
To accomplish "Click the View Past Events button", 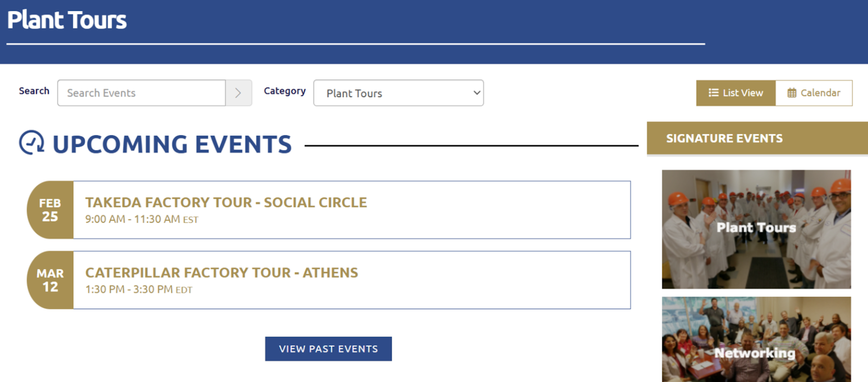I will coord(328,348).
